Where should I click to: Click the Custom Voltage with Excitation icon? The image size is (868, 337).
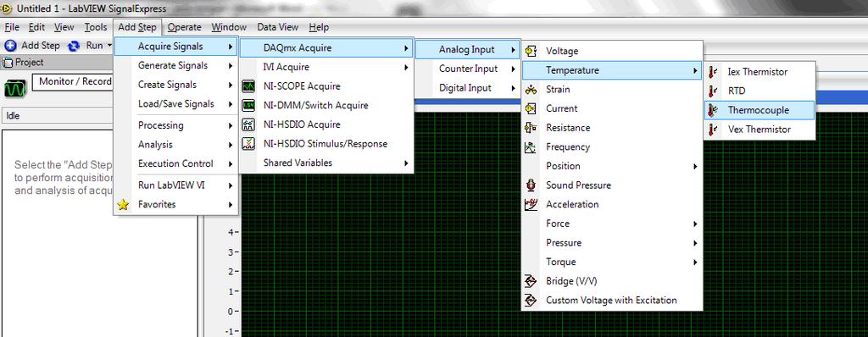(531, 301)
